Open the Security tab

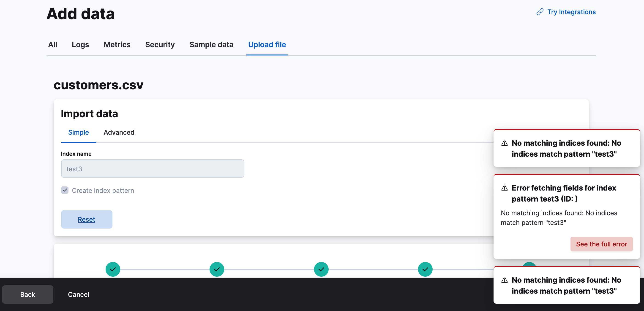pos(160,44)
